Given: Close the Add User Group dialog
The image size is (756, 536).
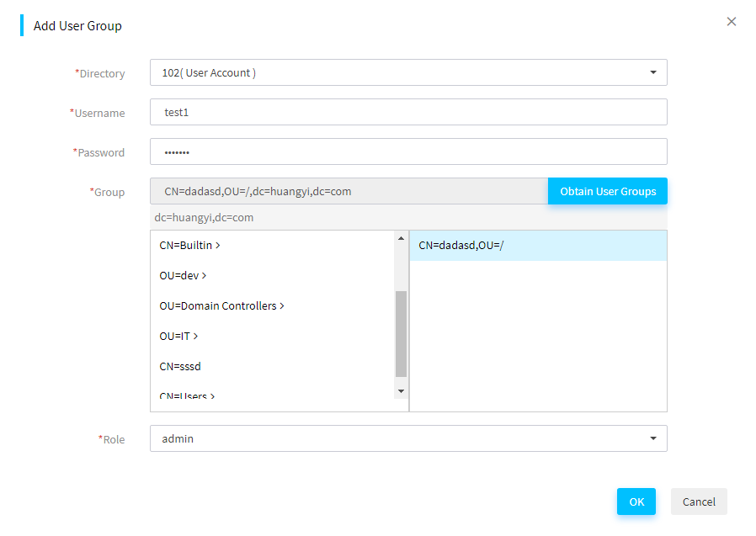Looking at the screenshot, I should pos(731,22).
